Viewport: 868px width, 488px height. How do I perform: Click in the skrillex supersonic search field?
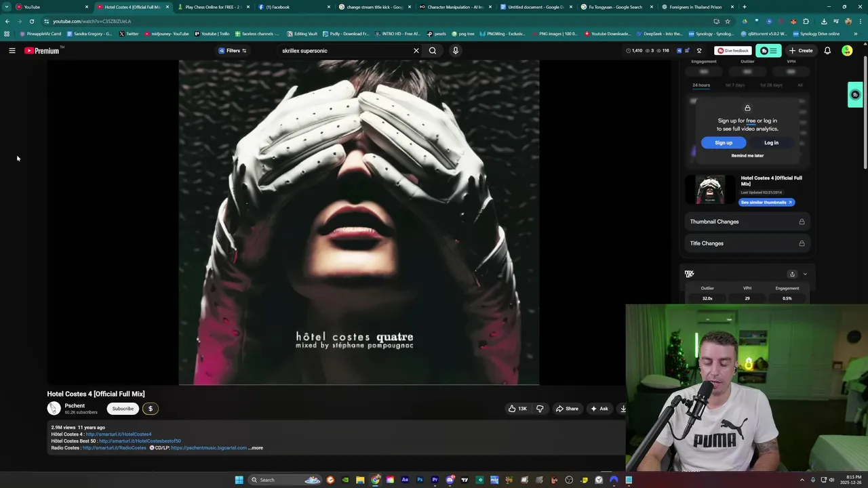tap(346, 51)
